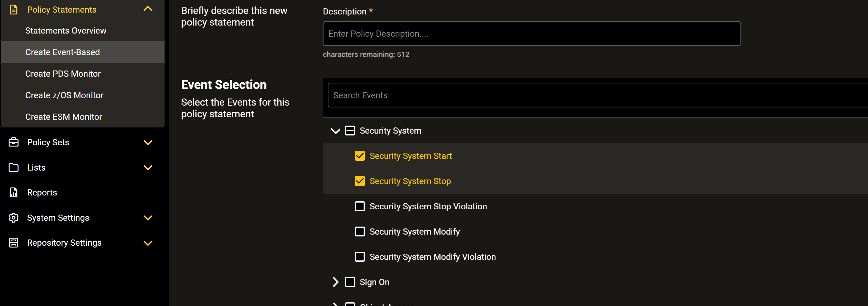Open Statements Overview page
Screen dimensions: 868x306
pyautogui.click(x=66, y=31)
